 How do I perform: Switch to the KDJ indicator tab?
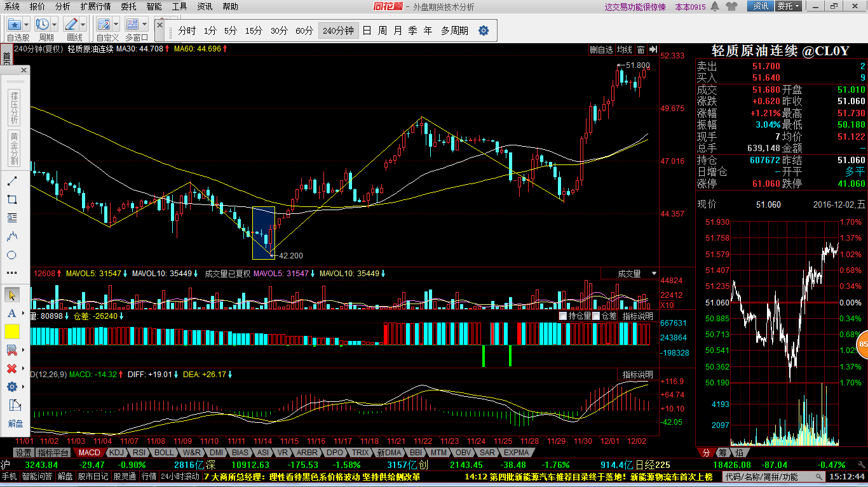pyautogui.click(x=116, y=453)
